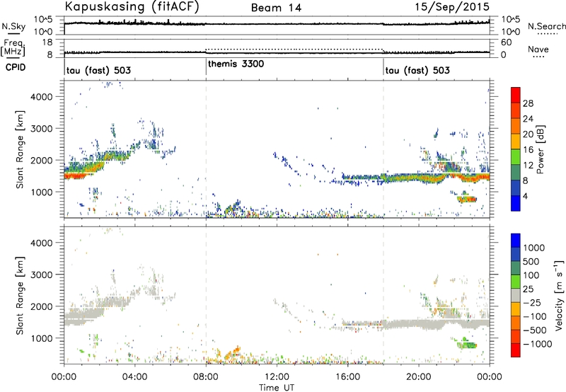Click the CPID row label
566x392 pixels.
coord(16,67)
